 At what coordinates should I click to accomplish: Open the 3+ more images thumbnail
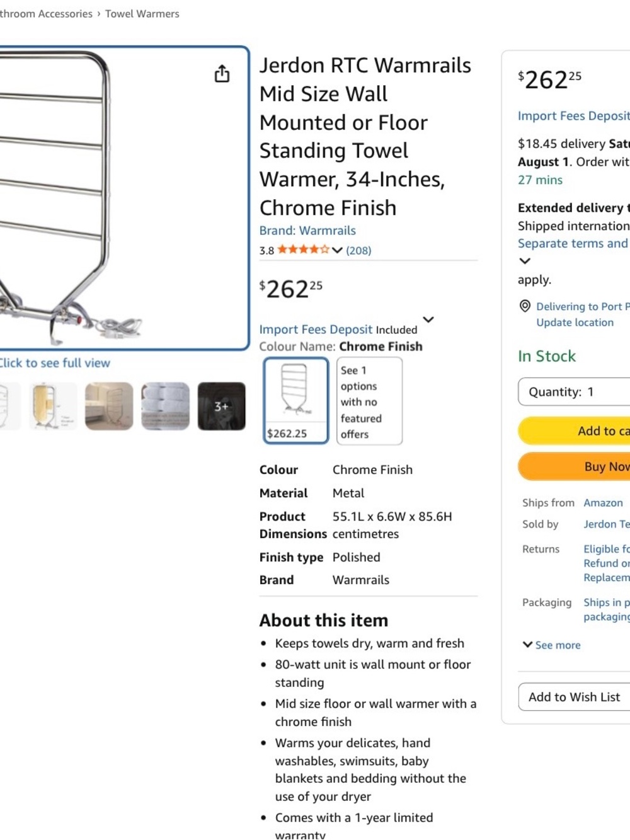[x=222, y=406]
